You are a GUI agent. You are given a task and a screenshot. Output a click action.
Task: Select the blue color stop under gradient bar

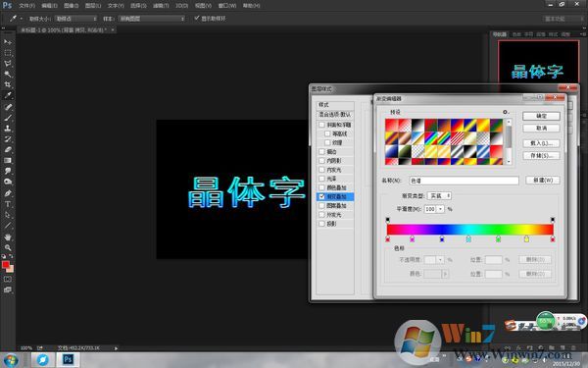[442, 238]
